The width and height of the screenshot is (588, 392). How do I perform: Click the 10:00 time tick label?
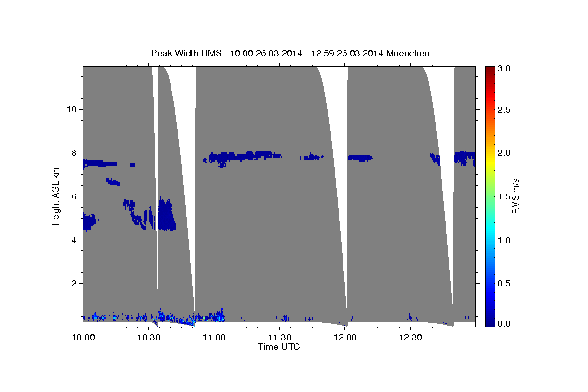(x=83, y=337)
